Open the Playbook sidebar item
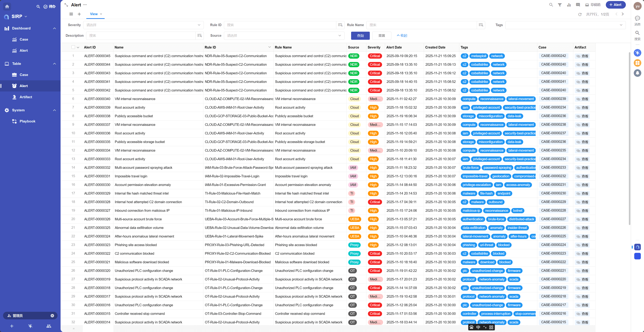 (27, 121)
